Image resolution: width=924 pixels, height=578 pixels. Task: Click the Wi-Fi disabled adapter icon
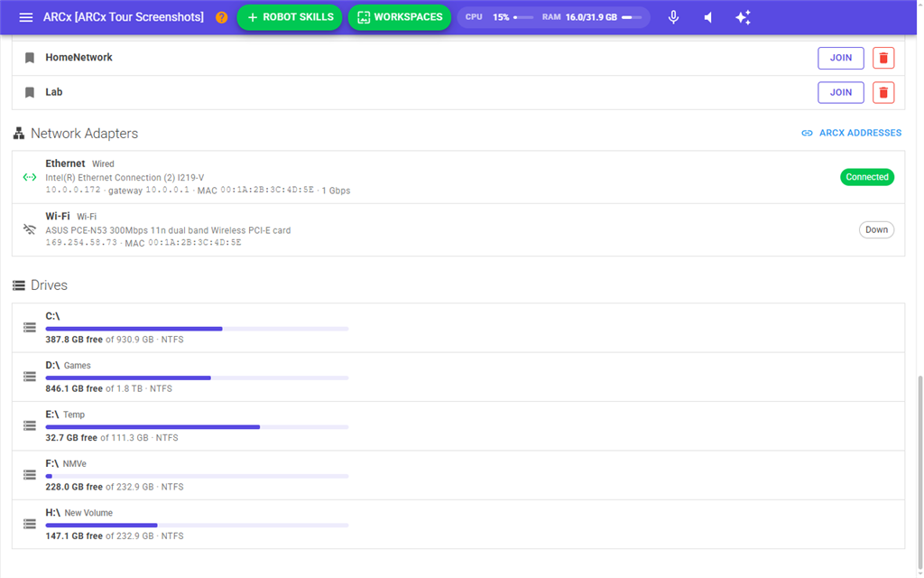click(x=30, y=229)
